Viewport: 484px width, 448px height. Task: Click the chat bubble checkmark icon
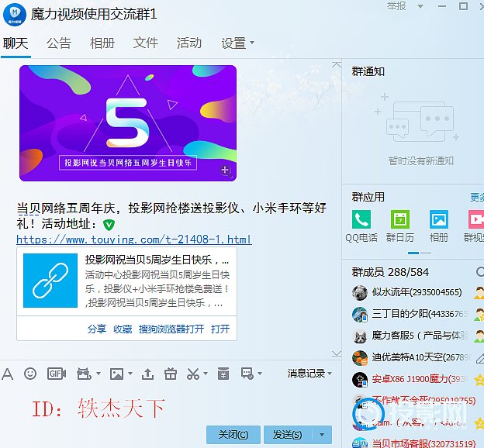(247, 374)
